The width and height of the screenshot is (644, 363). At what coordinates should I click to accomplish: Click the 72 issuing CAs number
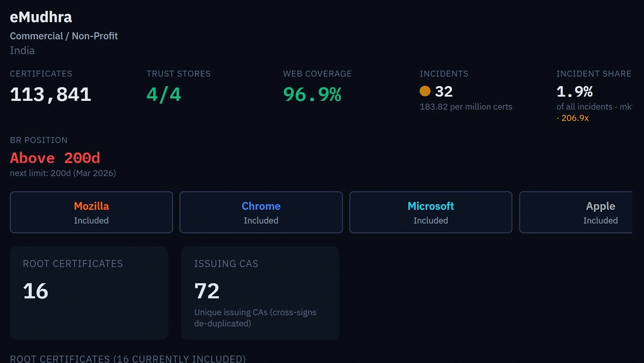(x=207, y=291)
